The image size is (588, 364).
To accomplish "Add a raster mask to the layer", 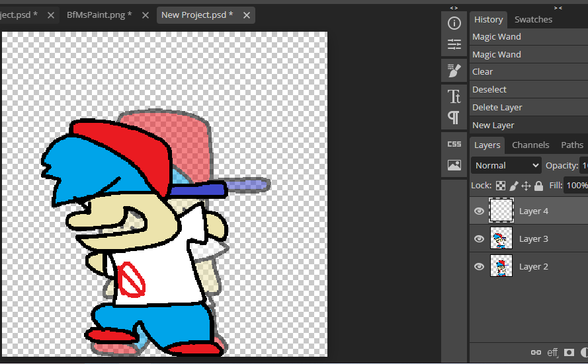I will coord(569,352).
